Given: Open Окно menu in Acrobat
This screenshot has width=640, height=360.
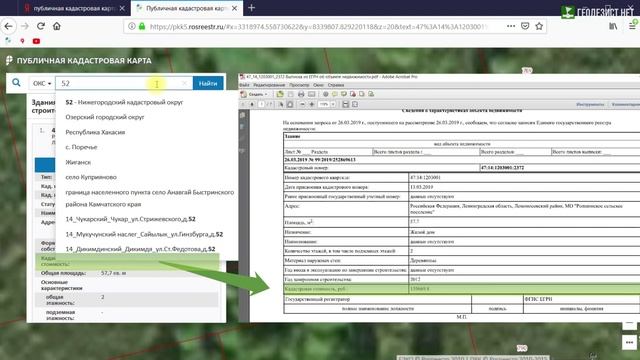Looking at the screenshot, I should [x=318, y=85].
